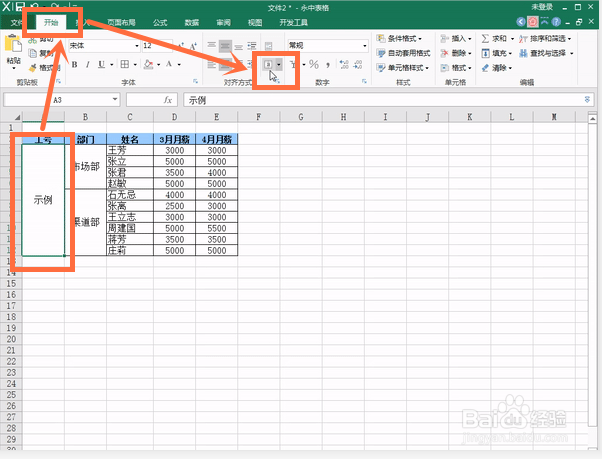The width and height of the screenshot is (602, 459).
Task: Click the Sum (求和) sigma icon
Action: coord(485,38)
